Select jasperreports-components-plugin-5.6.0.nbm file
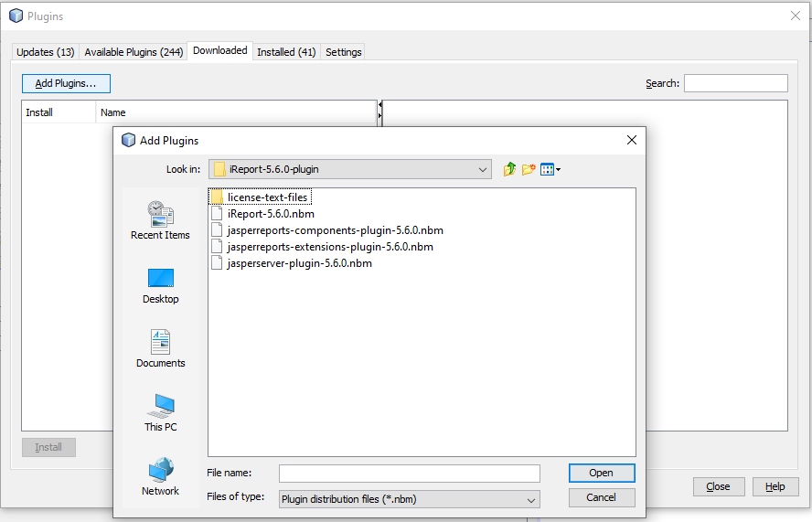Screen dimensions: 812x522 (x=327, y=230)
